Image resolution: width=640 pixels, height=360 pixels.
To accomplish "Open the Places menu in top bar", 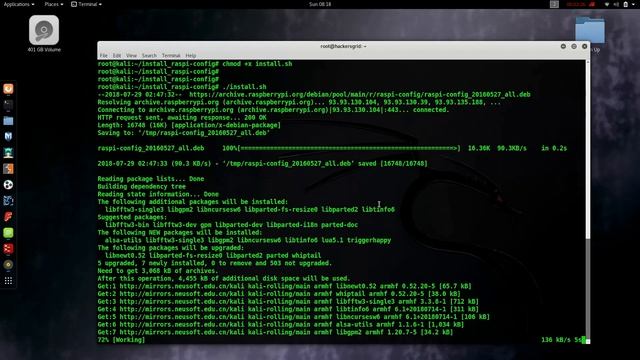I will (x=54, y=4).
